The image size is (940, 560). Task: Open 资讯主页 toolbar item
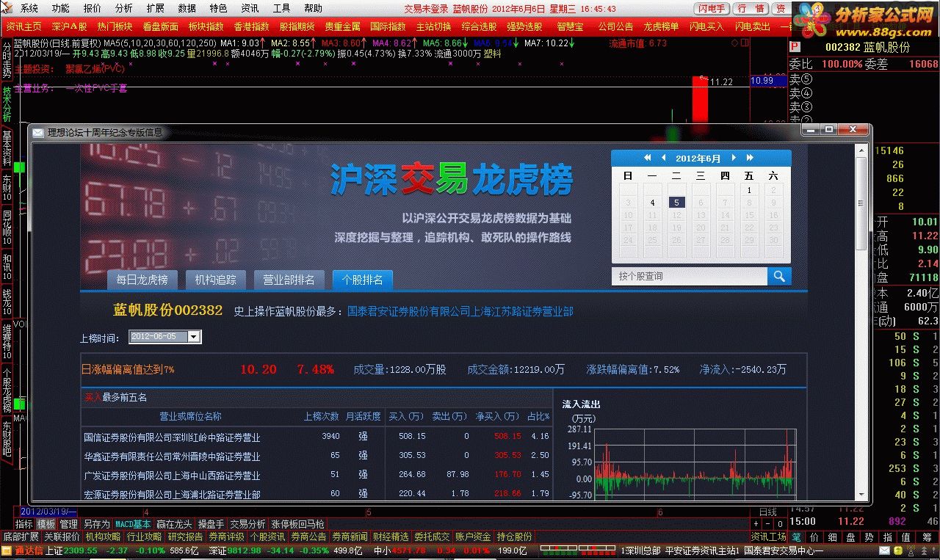pyautogui.click(x=24, y=26)
